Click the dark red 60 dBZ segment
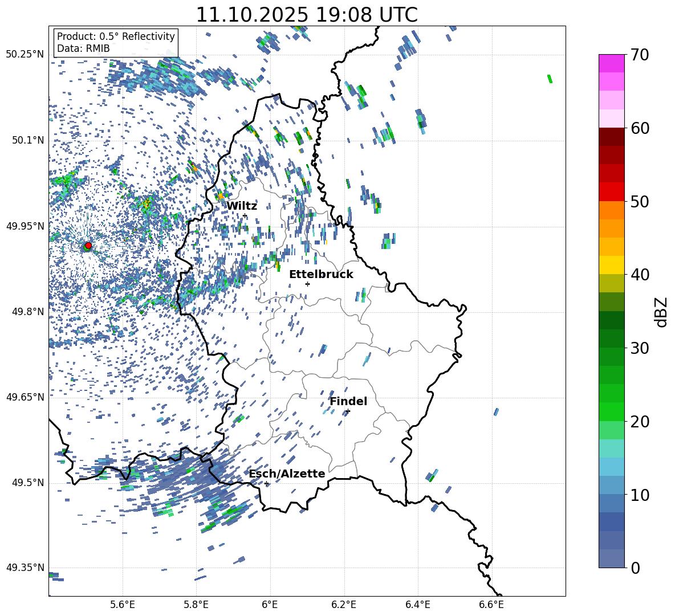Image resolution: width=675 pixels, height=616 pixels. pos(611,137)
